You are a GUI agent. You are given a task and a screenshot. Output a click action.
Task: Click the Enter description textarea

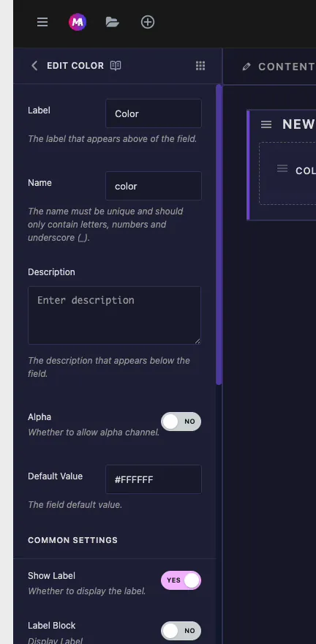(115, 315)
